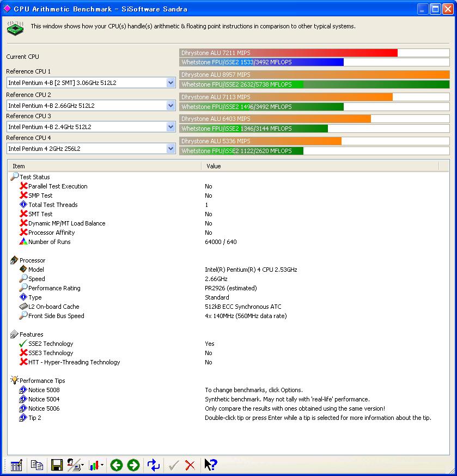Viewport: 457px width, 476px height.
Task: Select the Performance Tips lightbulb icon
Action: pyautogui.click(x=14, y=380)
